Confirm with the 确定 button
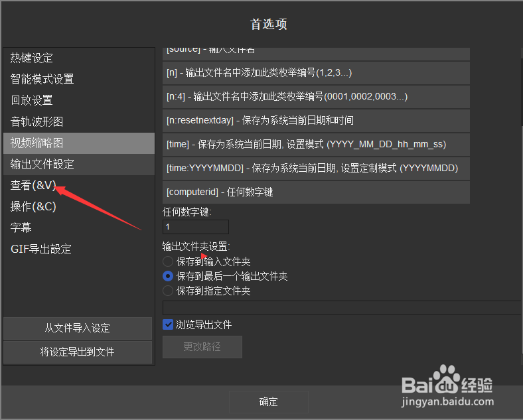Image resolution: width=523 pixels, height=420 pixels. click(x=269, y=402)
